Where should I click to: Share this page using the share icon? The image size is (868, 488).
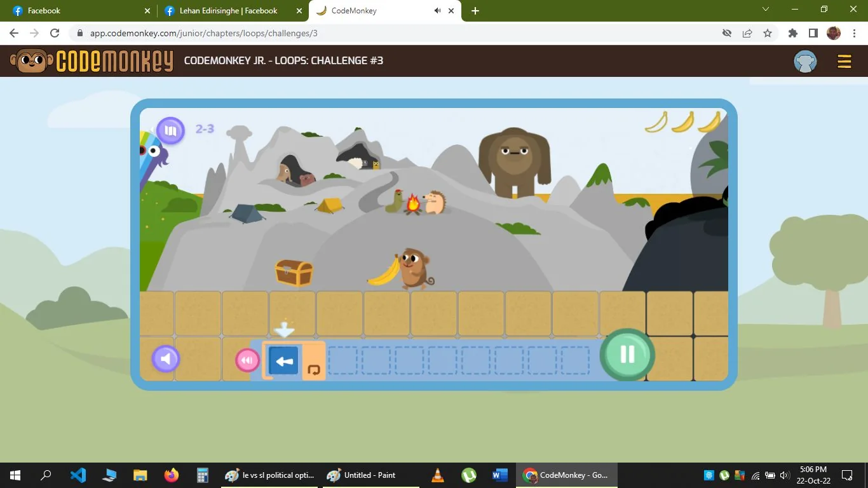click(x=747, y=33)
